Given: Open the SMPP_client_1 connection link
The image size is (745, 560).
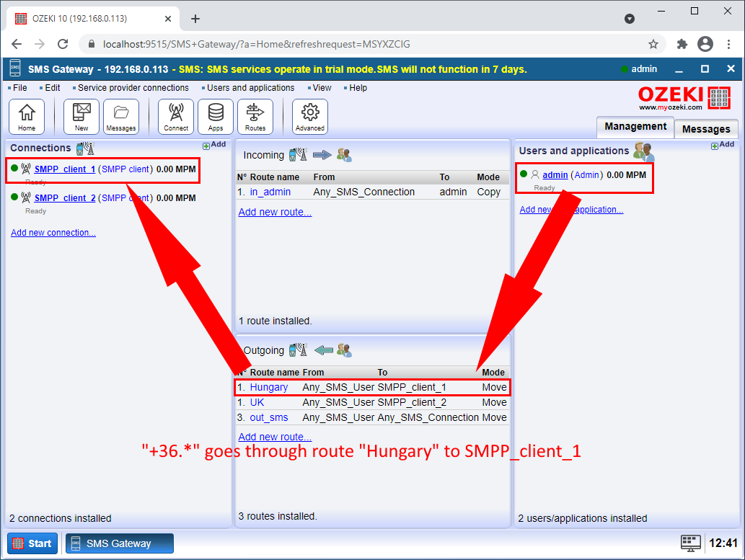Looking at the screenshot, I should click(65, 169).
